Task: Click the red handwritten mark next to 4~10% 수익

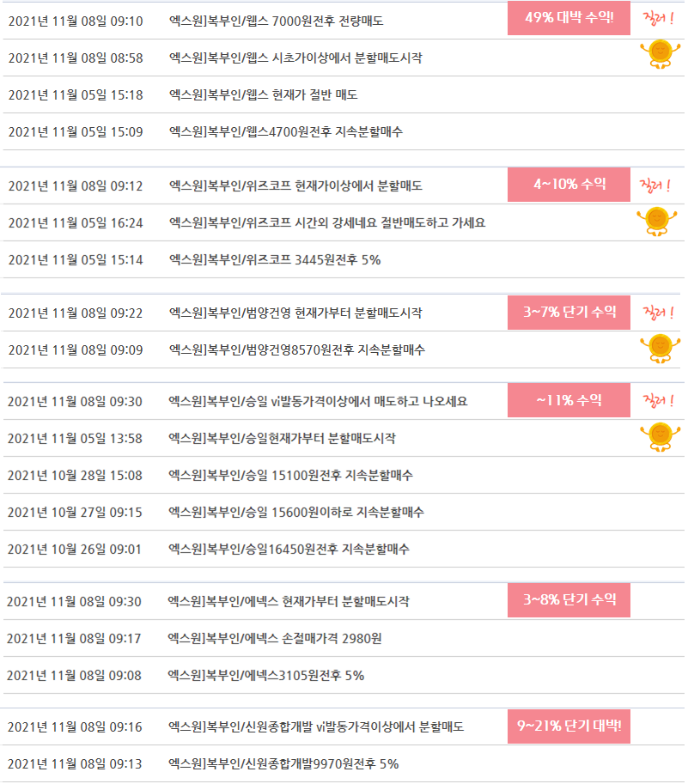Action: pos(655,185)
